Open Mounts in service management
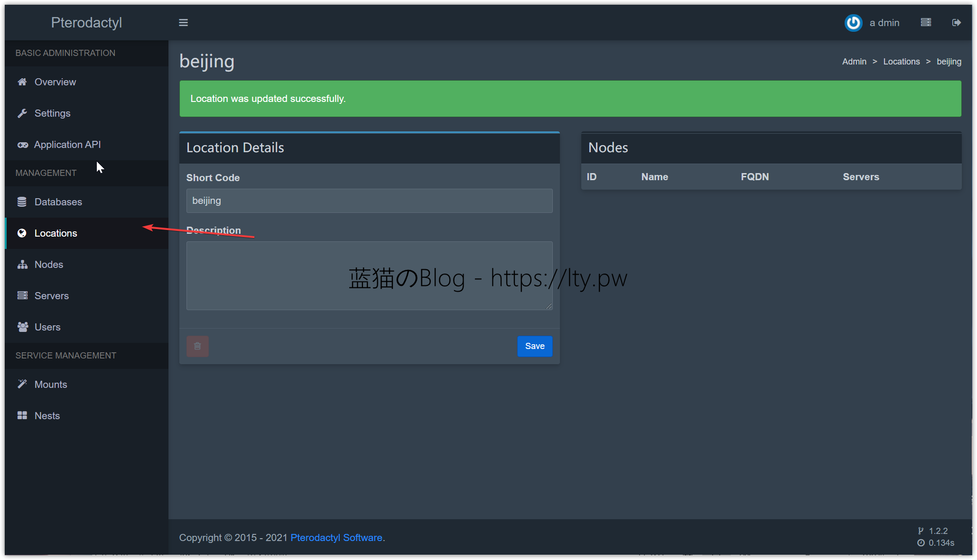Image resolution: width=977 pixels, height=560 pixels. [x=50, y=385]
